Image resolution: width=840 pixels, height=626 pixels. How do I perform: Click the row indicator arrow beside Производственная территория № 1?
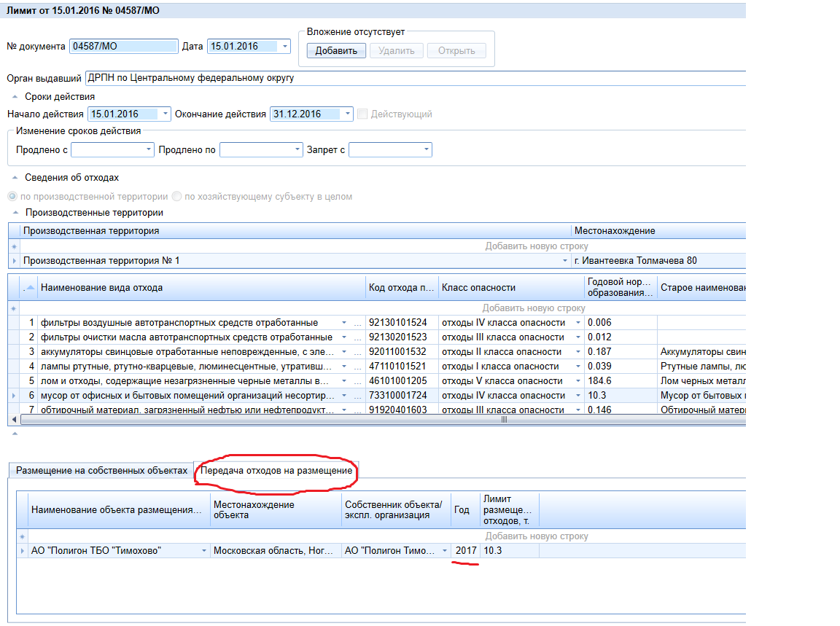click(14, 261)
